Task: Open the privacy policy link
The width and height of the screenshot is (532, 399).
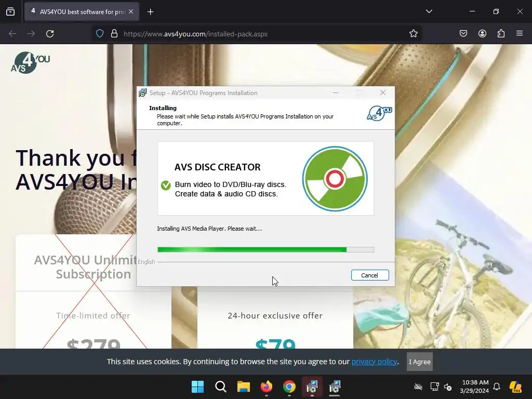Action: pos(374,362)
